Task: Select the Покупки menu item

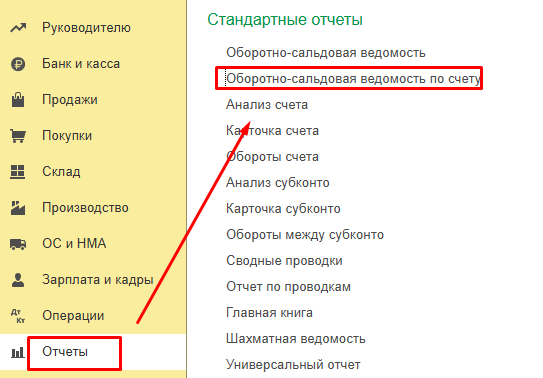Action: click(67, 136)
